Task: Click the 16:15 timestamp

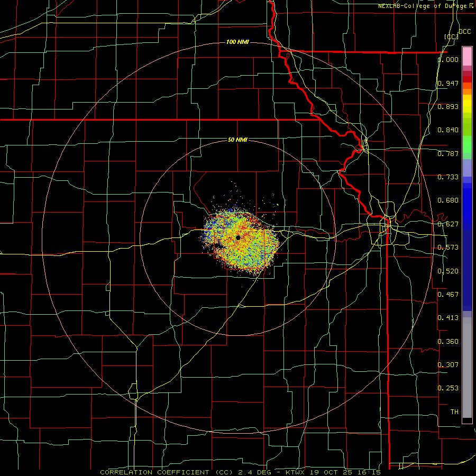Action: (x=369, y=472)
